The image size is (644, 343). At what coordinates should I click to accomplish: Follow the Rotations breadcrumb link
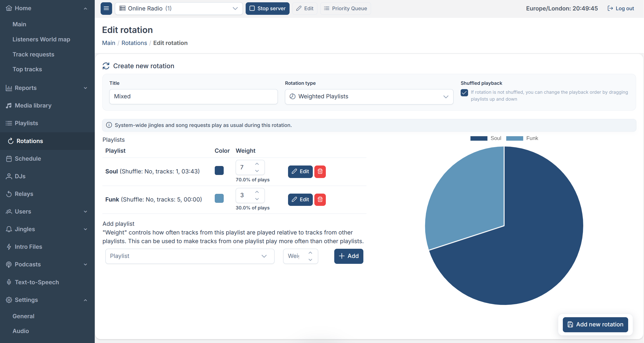pos(134,43)
